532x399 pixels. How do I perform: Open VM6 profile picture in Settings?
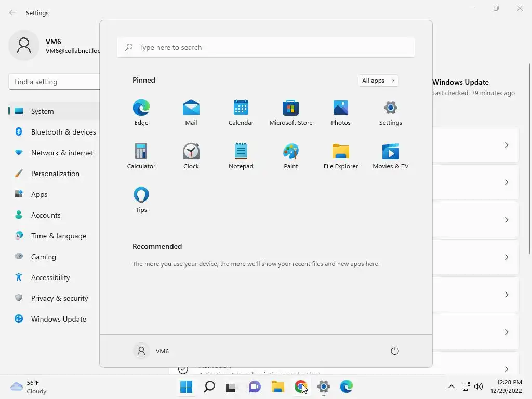24,45
